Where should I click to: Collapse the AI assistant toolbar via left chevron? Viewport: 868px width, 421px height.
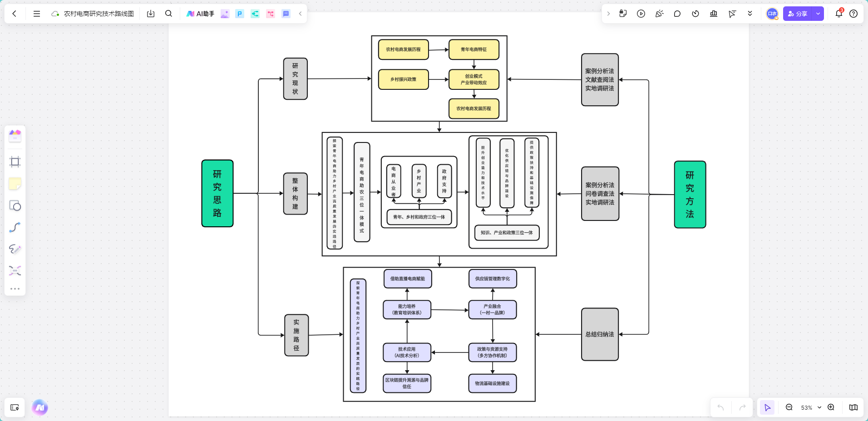(x=300, y=14)
